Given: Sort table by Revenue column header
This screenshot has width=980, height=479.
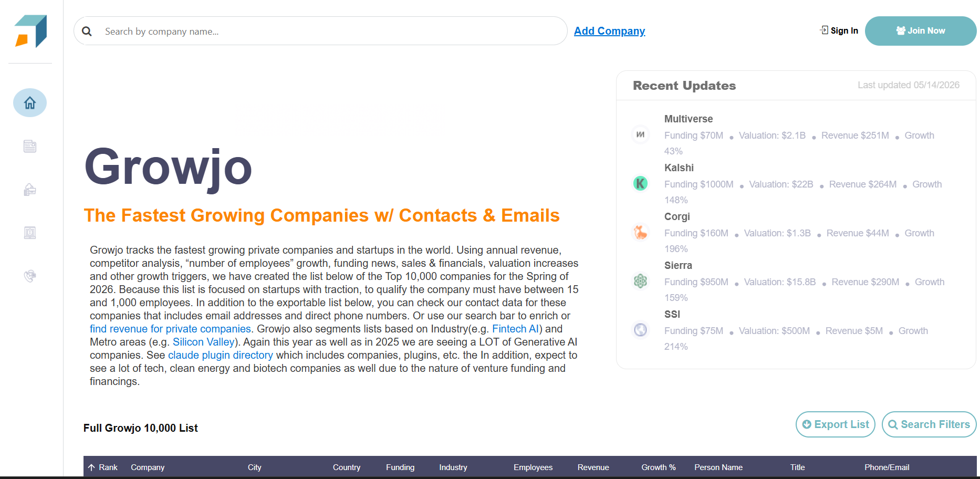Looking at the screenshot, I should 593,467.
